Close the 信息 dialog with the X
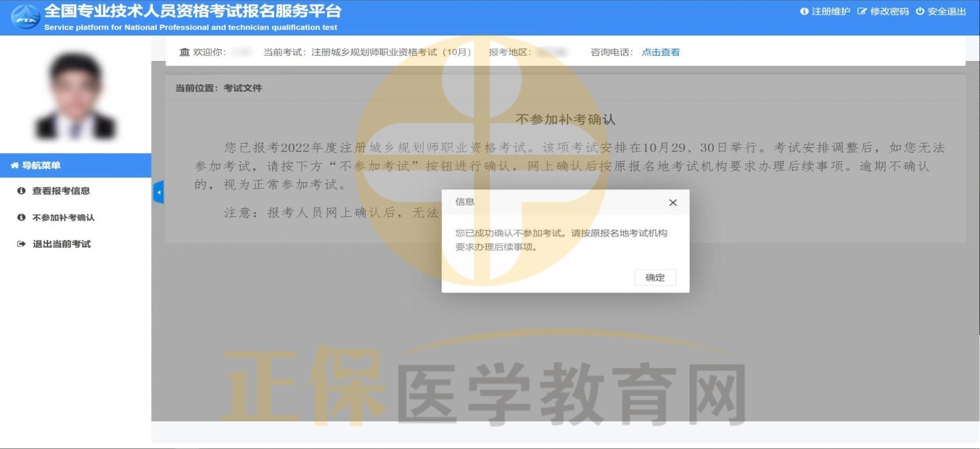The width and height of the screenshot is (980, 449). click(672, 202)
